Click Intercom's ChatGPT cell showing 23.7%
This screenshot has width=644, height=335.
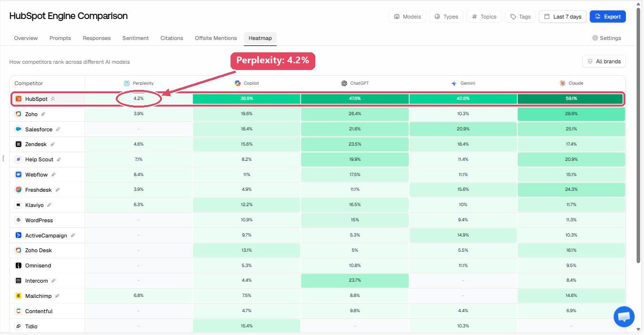point(355,281)
